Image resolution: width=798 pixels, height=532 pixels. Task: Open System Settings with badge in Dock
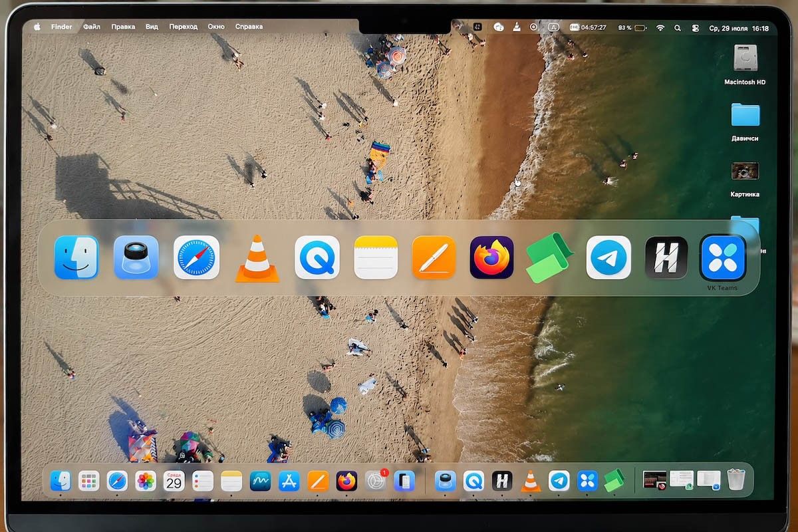click(376, 480)
